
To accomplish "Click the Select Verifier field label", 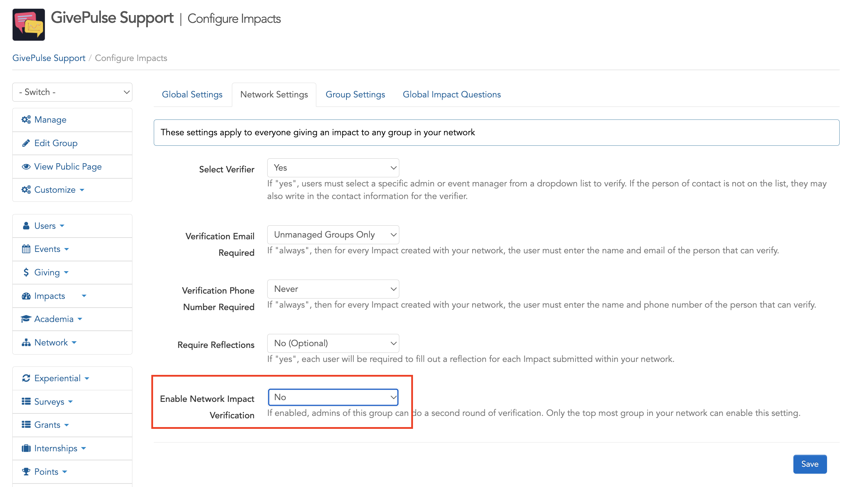I will click(227, 170).
